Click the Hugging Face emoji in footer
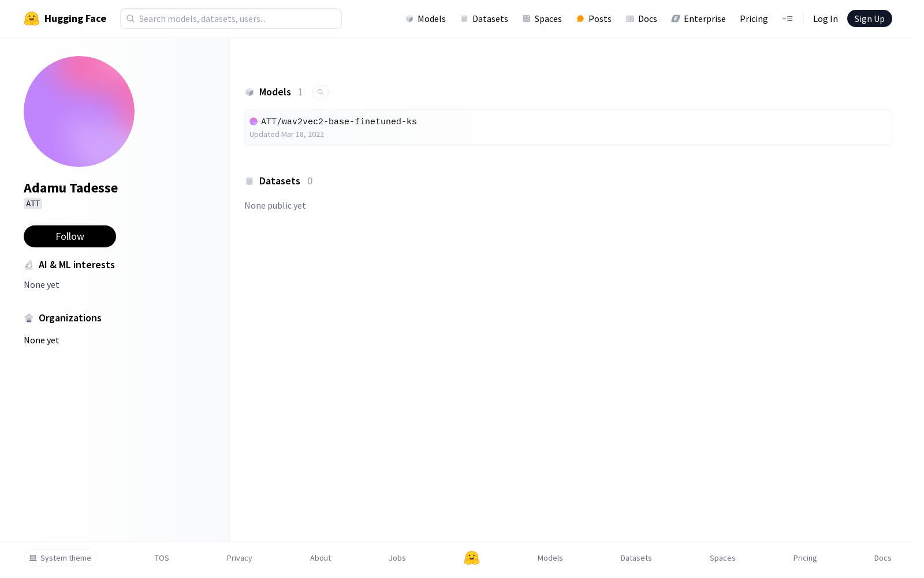The image size is (924, 578). [x=472, y=558]
